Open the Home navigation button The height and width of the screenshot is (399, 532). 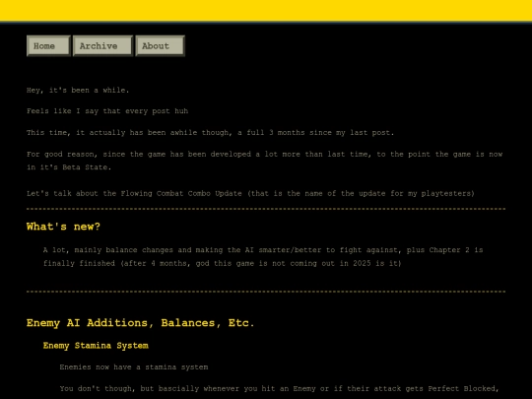(x=48, y=45)
